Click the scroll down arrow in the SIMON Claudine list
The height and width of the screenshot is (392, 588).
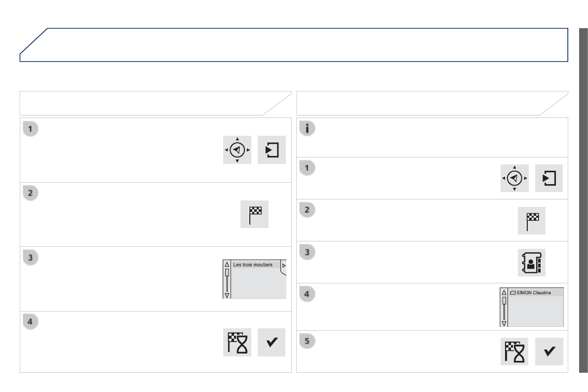click(x=504, y=323)
